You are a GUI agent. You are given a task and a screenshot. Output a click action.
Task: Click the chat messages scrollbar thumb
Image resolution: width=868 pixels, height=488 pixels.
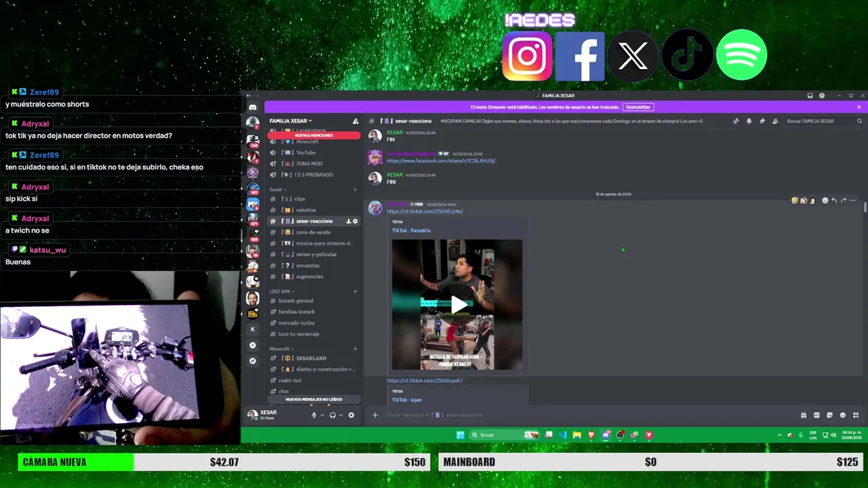[x=865, y=207]
